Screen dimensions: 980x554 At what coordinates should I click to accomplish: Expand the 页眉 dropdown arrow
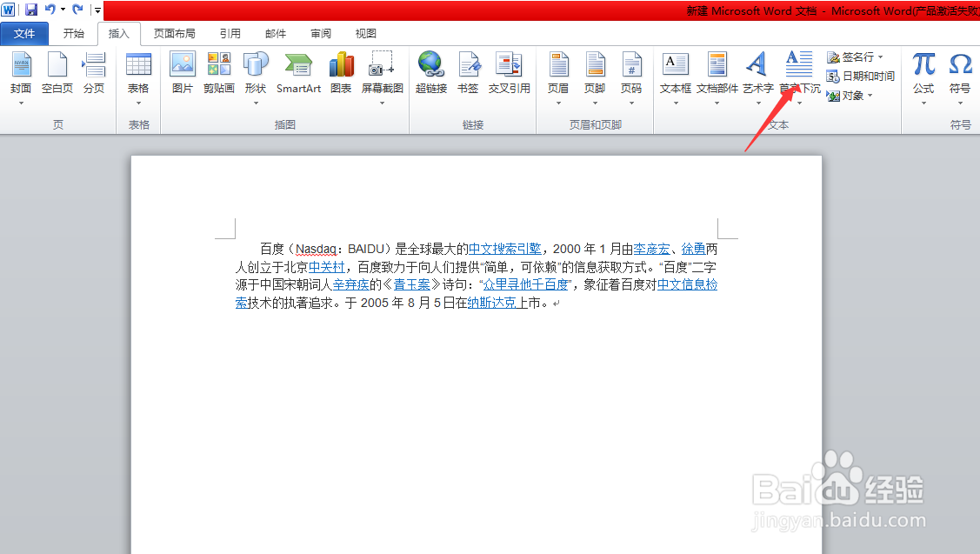(558, 103)
